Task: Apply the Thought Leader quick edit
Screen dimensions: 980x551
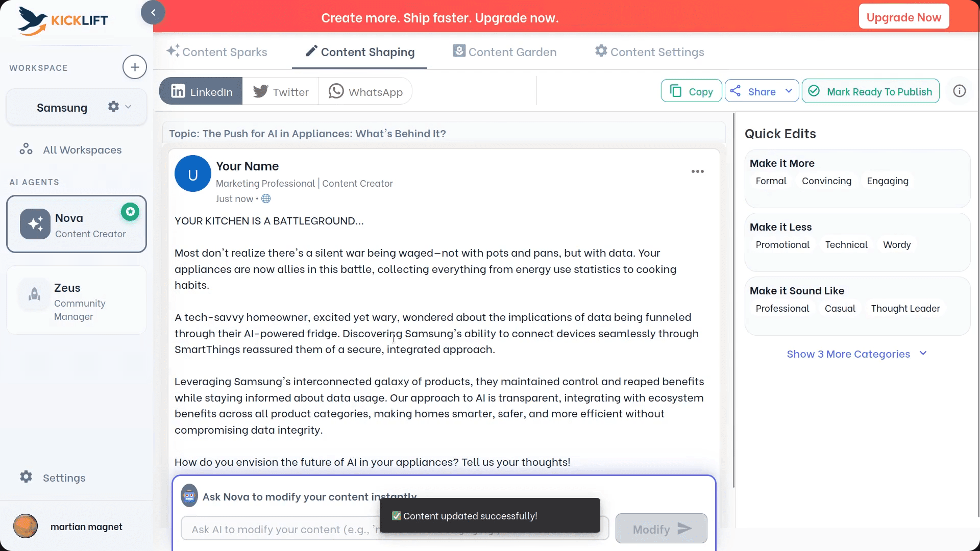Action: coord(905,309)
